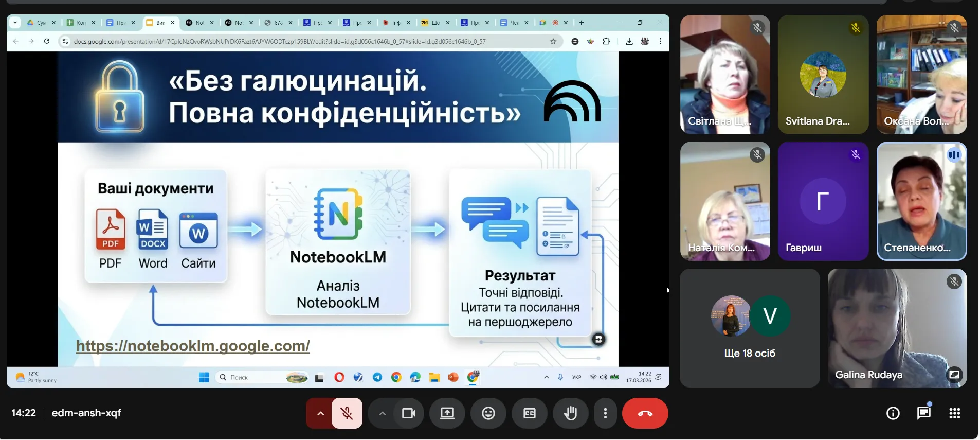Select Svitlana Dra... participant tile

[x=823, y=75]
